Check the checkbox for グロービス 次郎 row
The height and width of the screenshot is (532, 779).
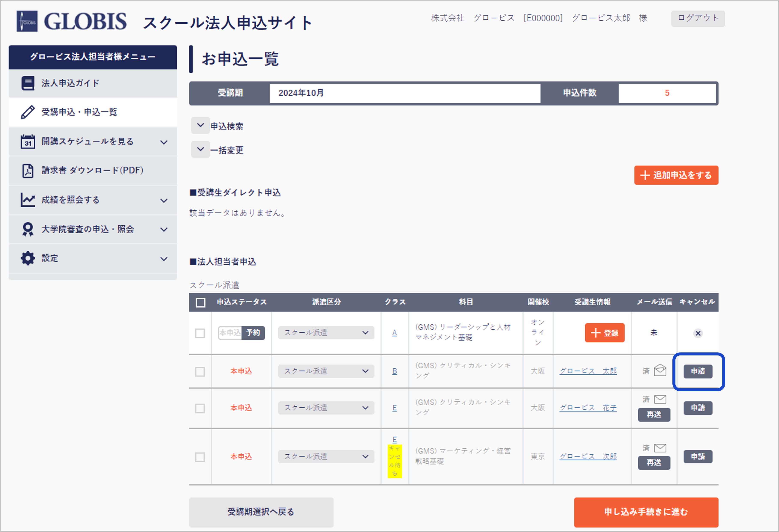pyautogui.click(x=200, y=457)
